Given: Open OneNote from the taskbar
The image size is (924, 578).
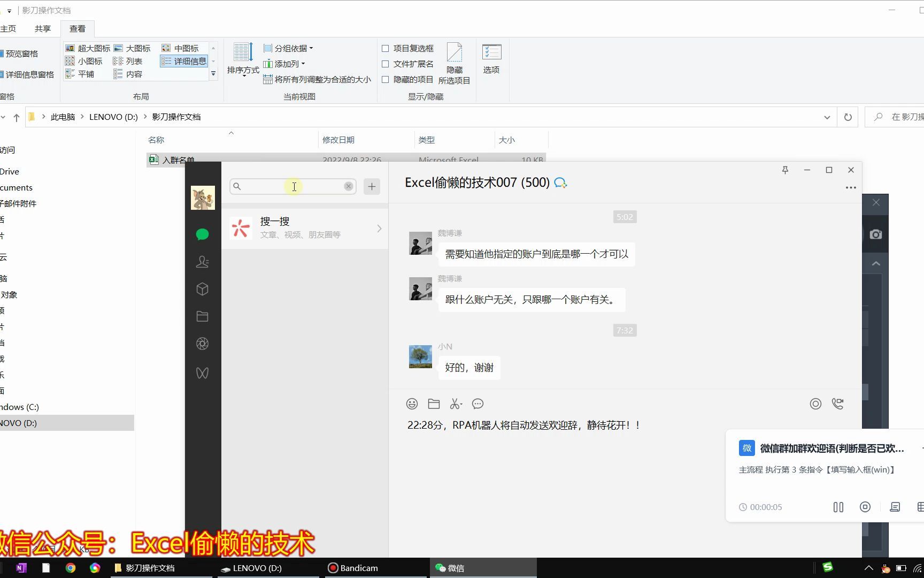Looking at the screenshot, I should click(x=21, y=568).
